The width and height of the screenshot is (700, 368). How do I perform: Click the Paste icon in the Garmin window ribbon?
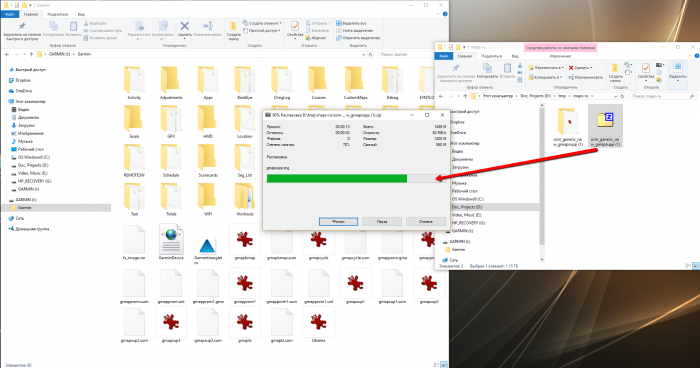[73, 27]
